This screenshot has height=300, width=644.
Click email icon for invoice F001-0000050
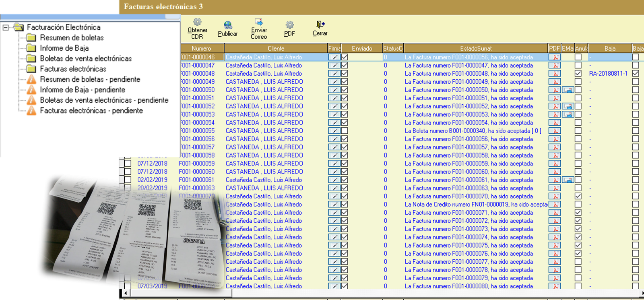568,90
